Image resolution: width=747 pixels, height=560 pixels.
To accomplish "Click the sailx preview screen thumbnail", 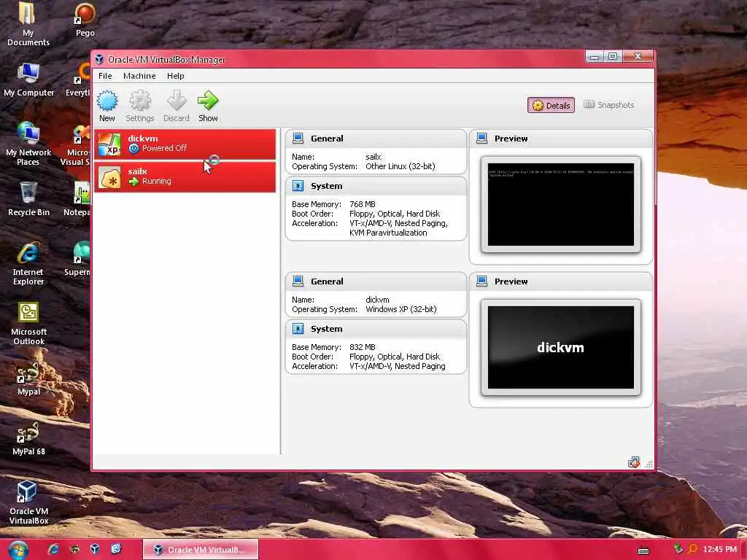I will tap(561, 205).
